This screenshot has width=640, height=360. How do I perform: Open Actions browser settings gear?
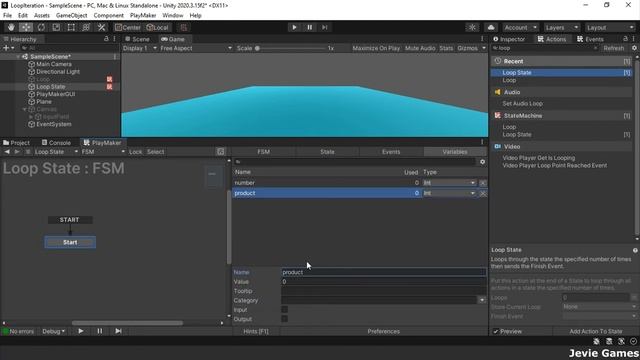click(x=634, y=48)
